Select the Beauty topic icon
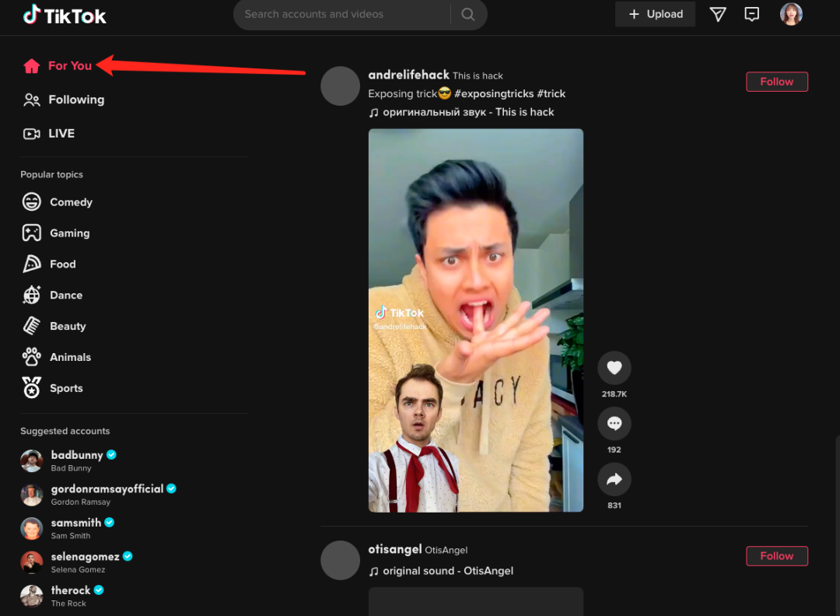 (x=31, y=326)
